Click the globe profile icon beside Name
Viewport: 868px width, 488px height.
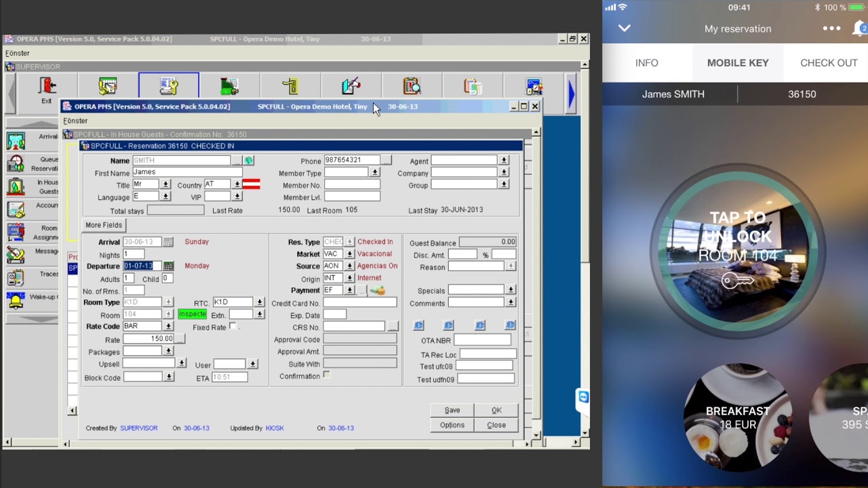point(249,161)
